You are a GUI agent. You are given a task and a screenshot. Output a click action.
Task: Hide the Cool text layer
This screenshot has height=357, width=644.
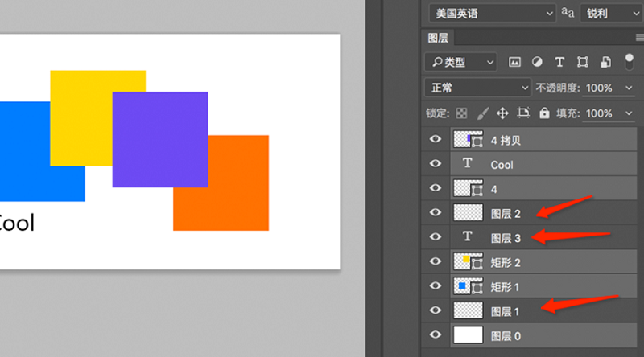tap(436, 164)
